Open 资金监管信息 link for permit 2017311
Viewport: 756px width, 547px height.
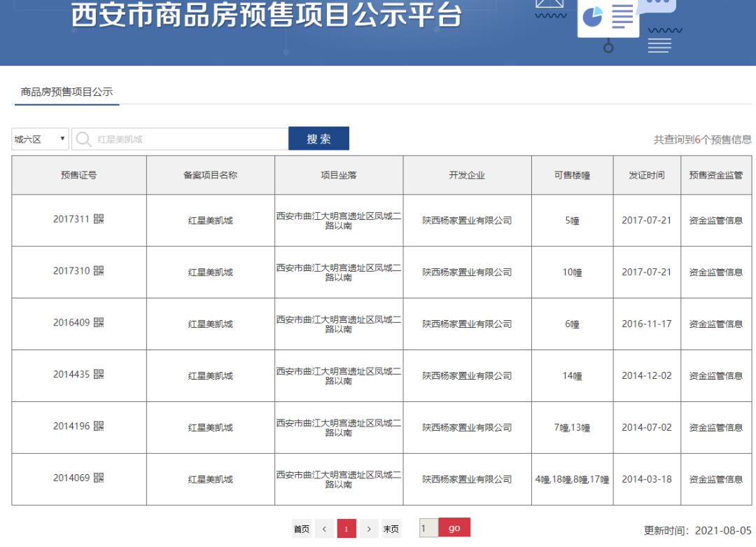(715, 221)
